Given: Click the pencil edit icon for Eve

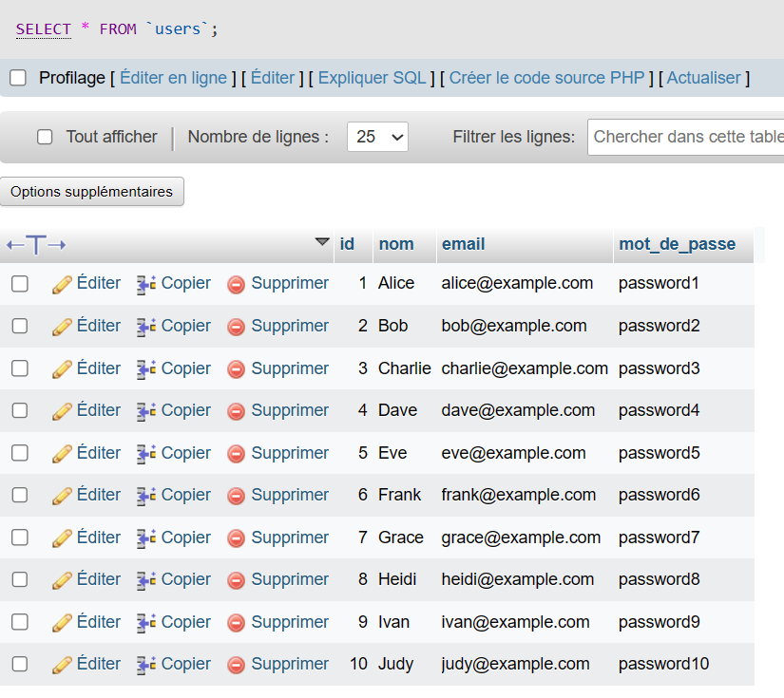Looking at the screenshot, I should pyautogui.click(x=62, y=454).
